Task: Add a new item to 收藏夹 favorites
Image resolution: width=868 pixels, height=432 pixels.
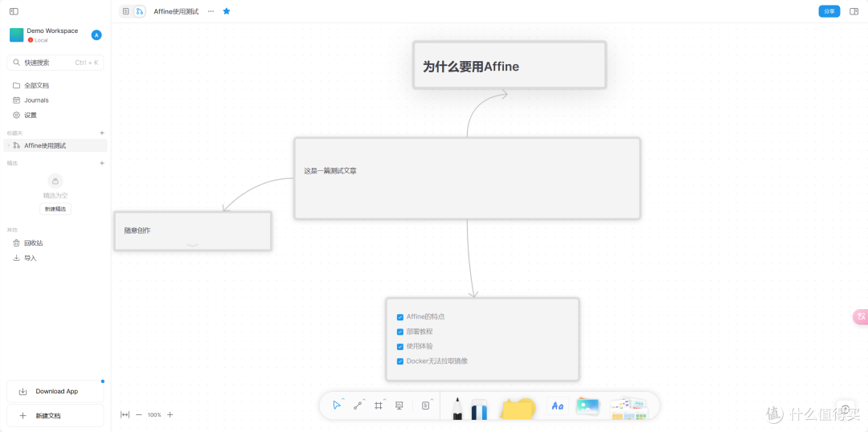Action: (102, 132)
